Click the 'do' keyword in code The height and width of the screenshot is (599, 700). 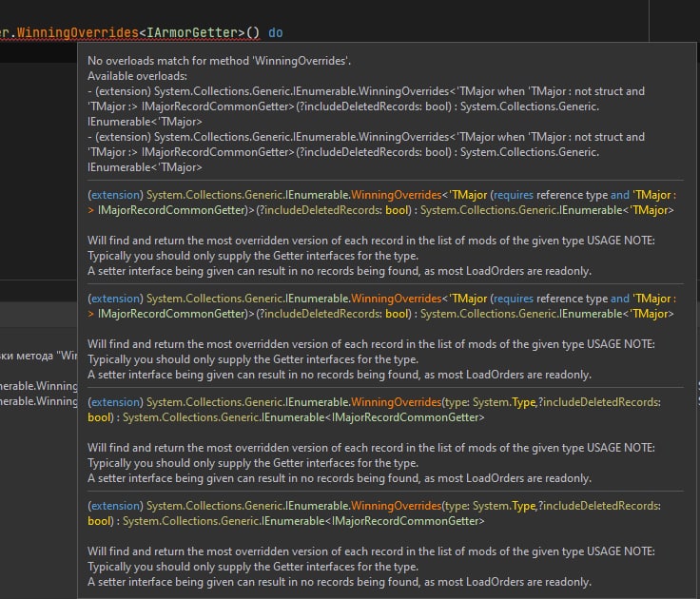tap(276, 32)
